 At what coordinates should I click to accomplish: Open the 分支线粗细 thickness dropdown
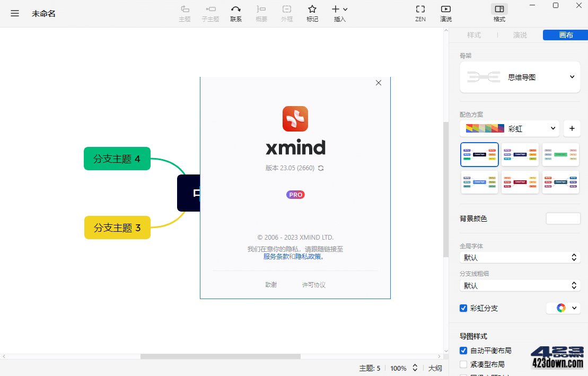519,285
